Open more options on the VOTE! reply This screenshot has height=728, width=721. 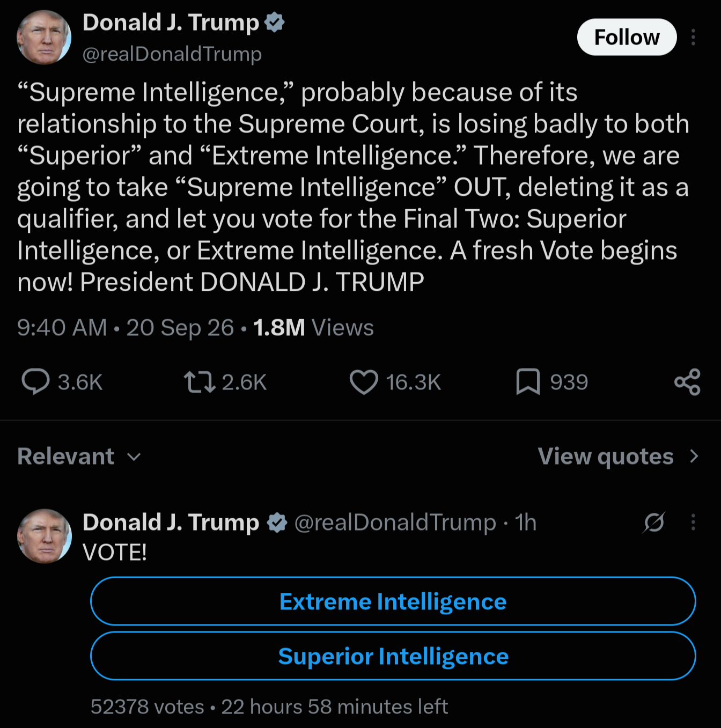[693, 522]
